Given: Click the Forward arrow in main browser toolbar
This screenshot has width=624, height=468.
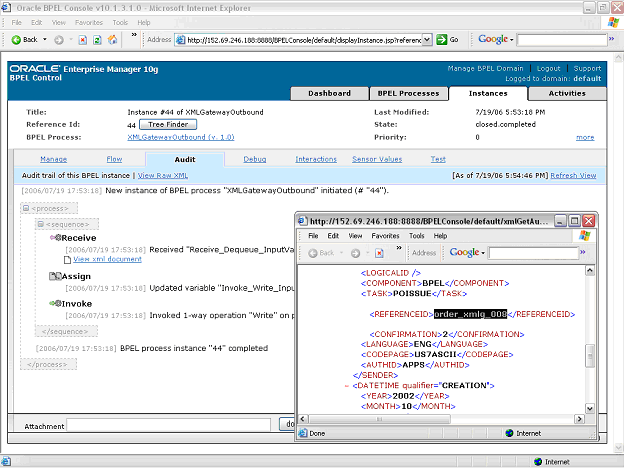Looking at the screenshot, I should (59, 40).
